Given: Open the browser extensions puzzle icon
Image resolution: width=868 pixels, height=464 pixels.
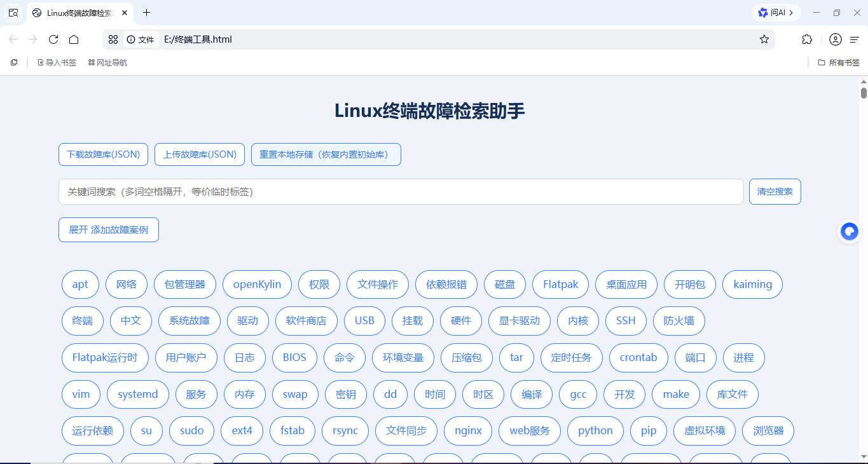Looking at the screenshot, I should [x=807, y=39].
